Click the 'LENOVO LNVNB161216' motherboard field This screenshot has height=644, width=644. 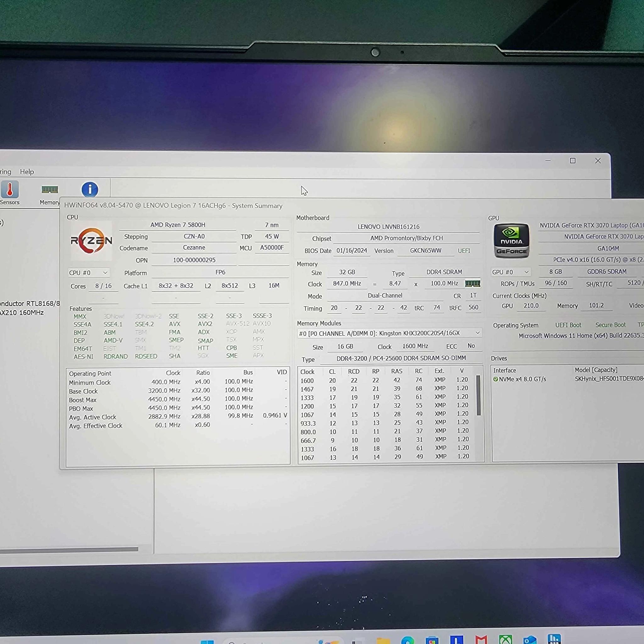tap(388, 227)
